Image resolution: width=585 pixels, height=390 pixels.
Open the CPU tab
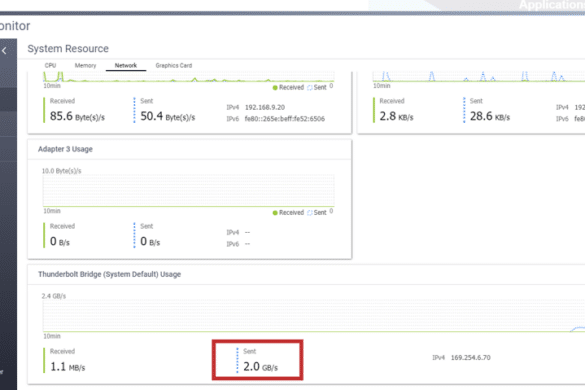[50, 65]
